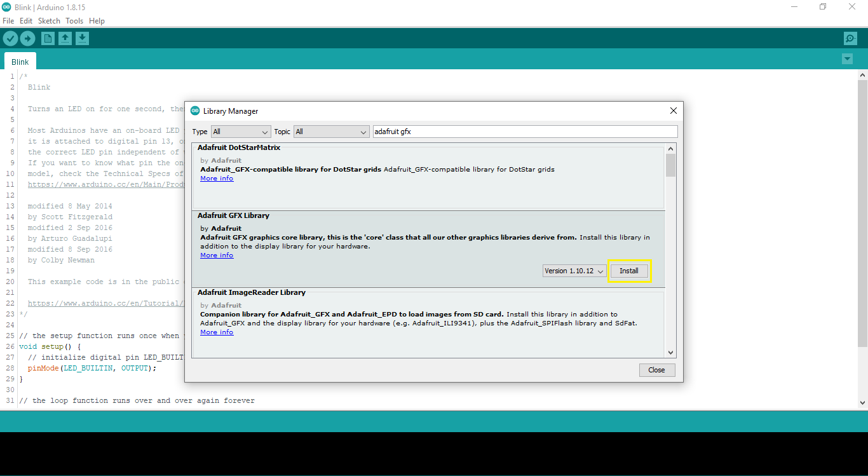Click the editor scroll down arrow

pos(862,403)
